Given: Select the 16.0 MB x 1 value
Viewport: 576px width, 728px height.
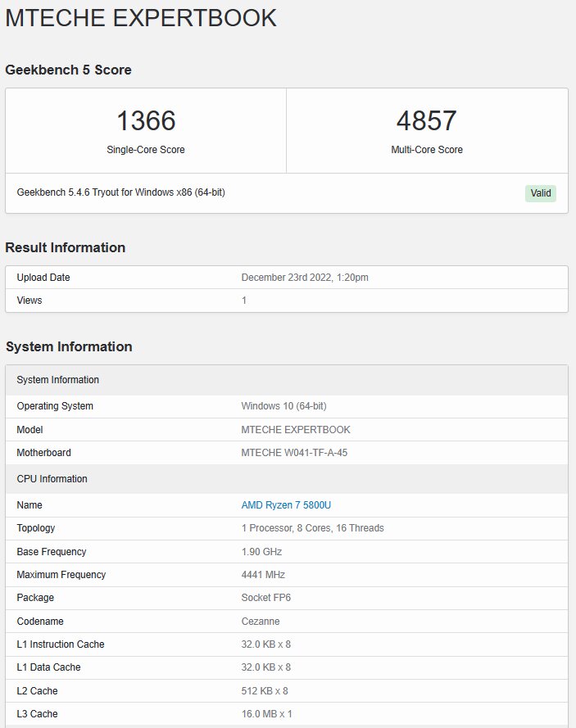Looking at the screenshot, I should 266,714.
